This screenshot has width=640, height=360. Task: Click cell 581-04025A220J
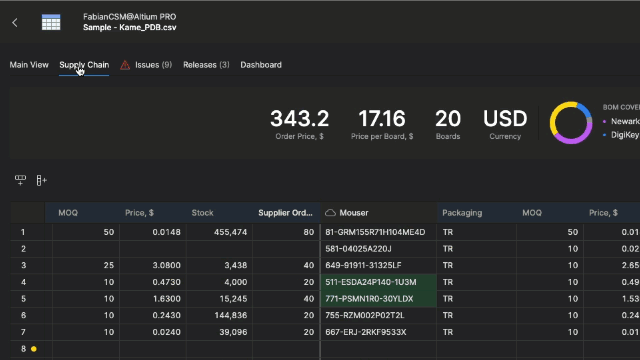[378, 249]
